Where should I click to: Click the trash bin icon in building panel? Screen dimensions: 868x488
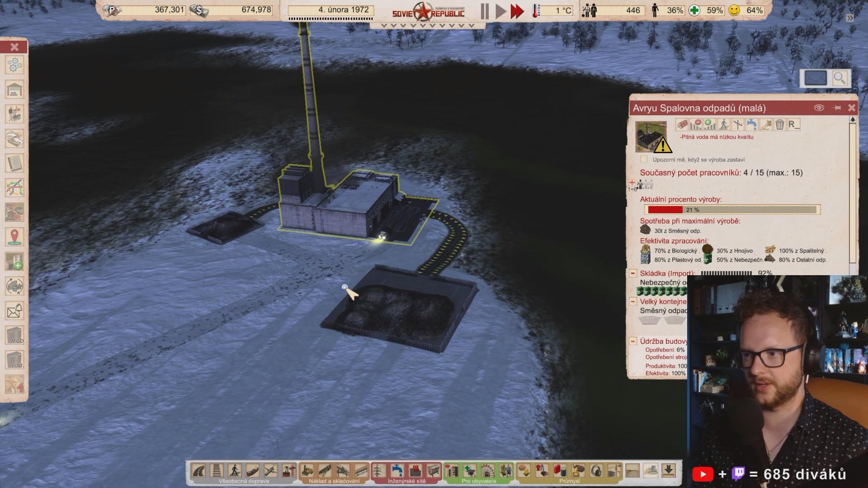[780, 124]
